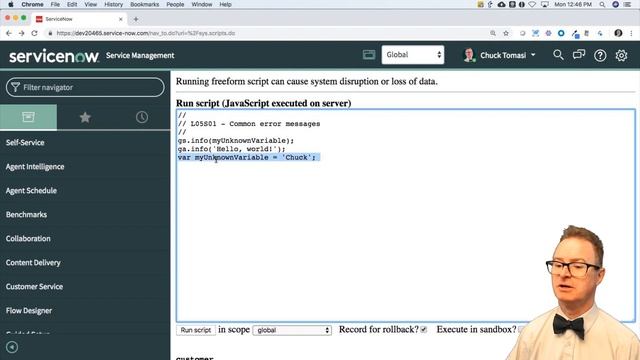Select the ServiceNow browser tab
This screenshot has height=360, width=640.
pyautogui.click(x=78, y=19)
